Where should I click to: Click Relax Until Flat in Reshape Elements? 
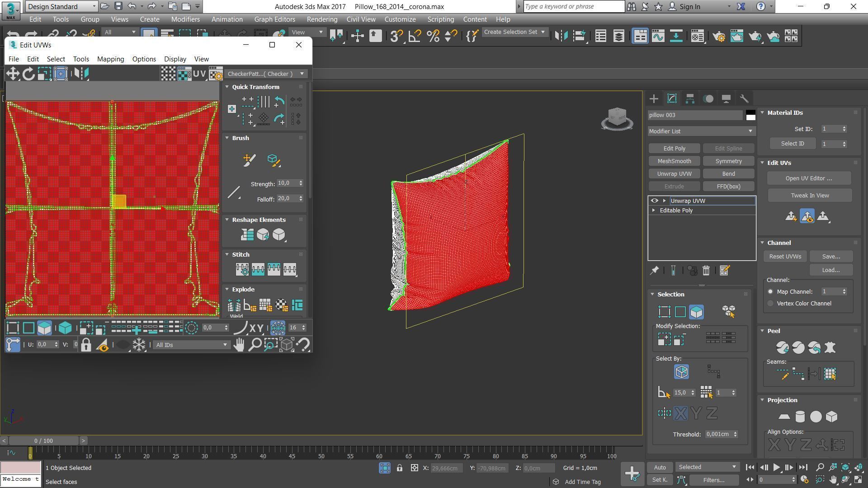point(263,235)
